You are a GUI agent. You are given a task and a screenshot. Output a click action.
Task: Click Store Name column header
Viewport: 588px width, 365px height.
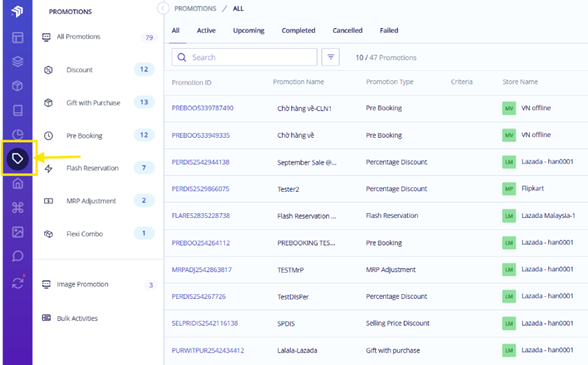click(x=520, y=82)
